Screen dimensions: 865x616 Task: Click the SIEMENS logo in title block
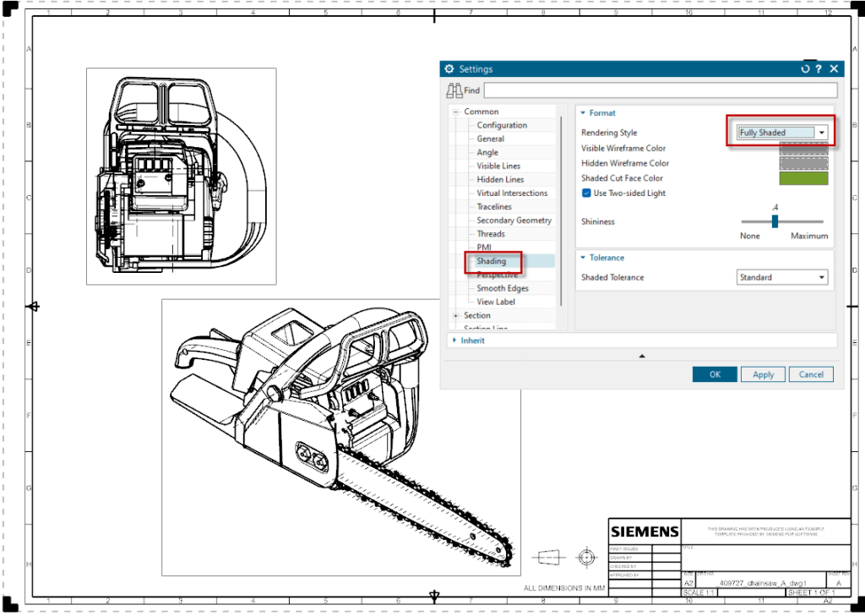(645, 532)
